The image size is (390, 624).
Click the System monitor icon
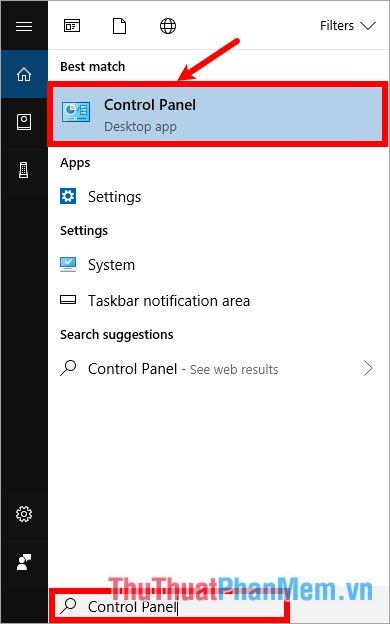tap(68, 264)
